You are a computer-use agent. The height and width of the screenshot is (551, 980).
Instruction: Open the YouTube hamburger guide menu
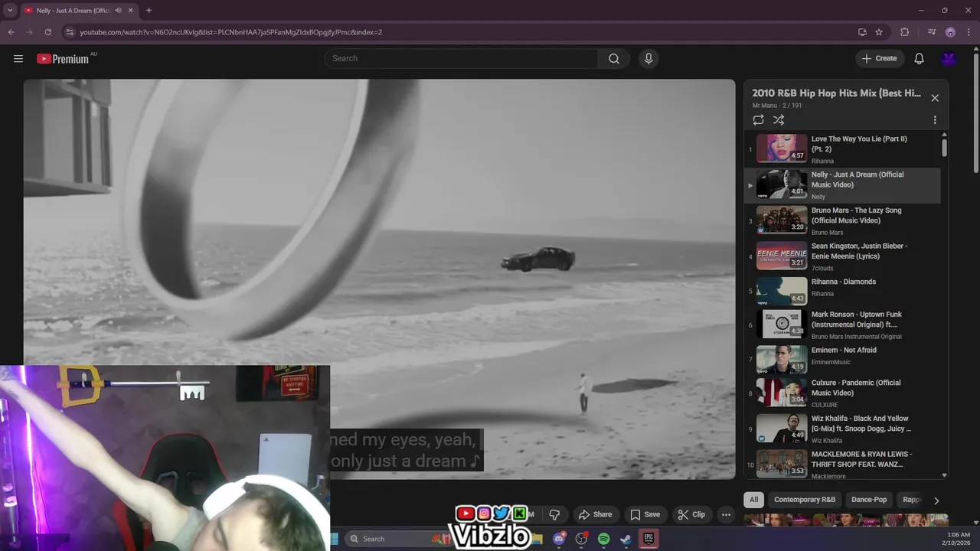[x=18, y=58]
